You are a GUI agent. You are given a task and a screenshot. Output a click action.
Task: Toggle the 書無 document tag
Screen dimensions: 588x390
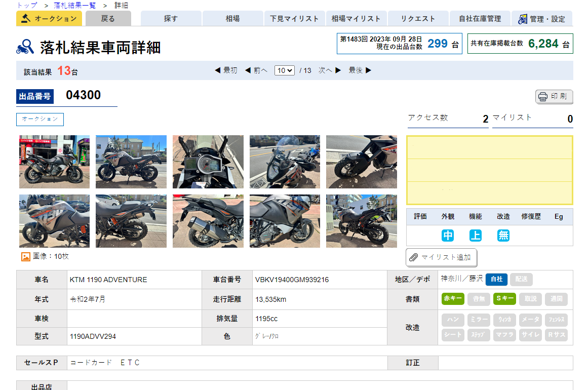click(479, 299)
